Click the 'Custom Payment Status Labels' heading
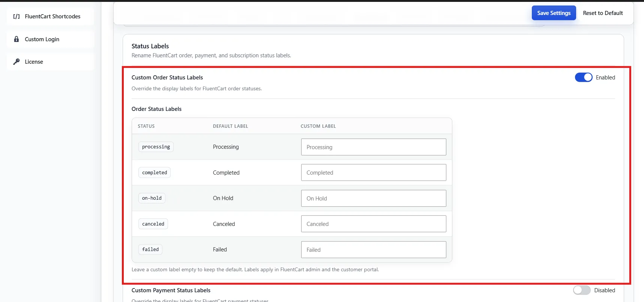644x302 pixels. click(x=171, y=290)
